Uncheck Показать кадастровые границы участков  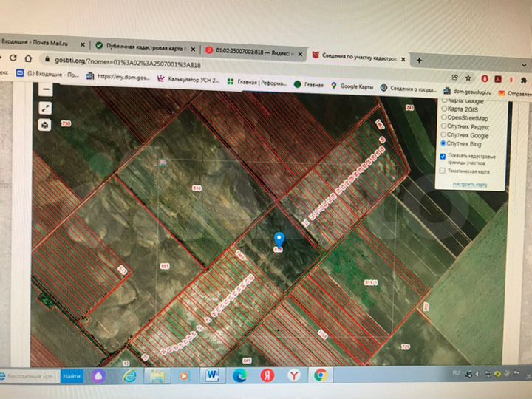pyautogui.click(x=443, y=157)
